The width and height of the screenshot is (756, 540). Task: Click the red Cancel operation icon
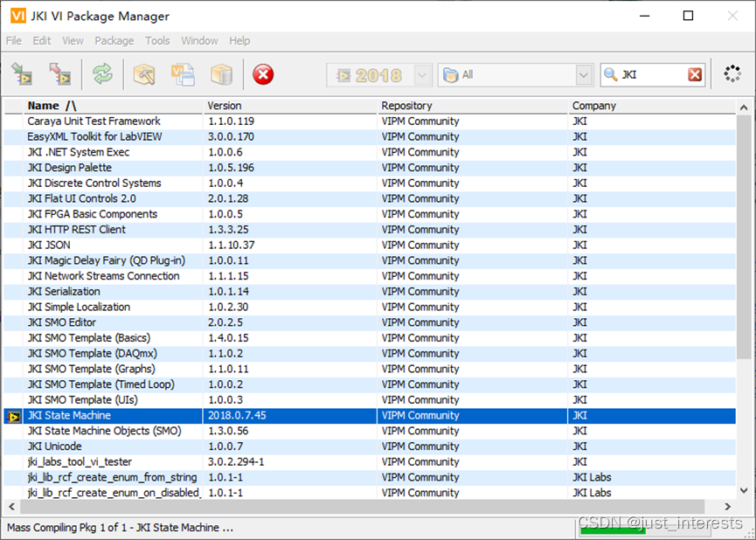263,75
